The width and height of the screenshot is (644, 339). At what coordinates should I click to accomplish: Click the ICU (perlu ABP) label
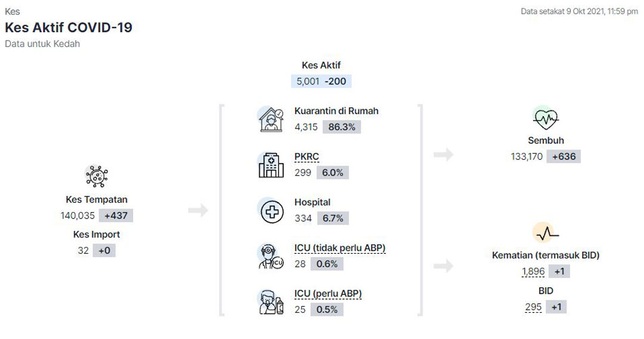(x=328, y=294)
